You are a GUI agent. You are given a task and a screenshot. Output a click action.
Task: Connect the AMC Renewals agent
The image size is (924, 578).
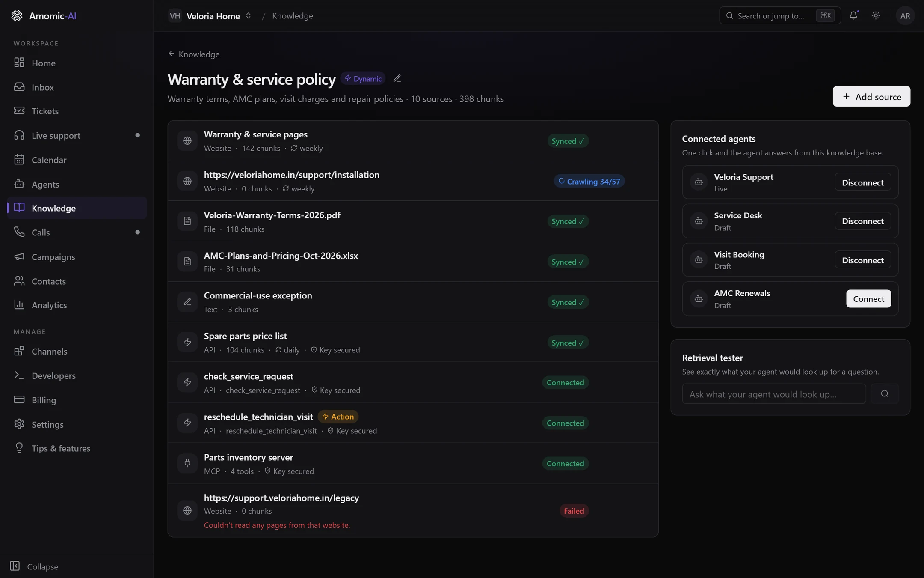pyautogui.click(x=868, y=299)
